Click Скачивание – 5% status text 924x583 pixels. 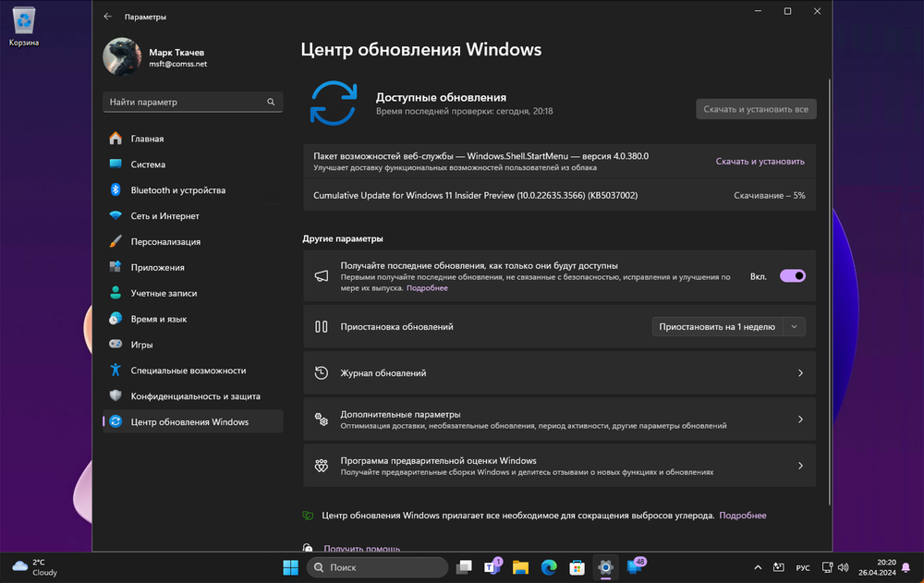click(769, 195)
